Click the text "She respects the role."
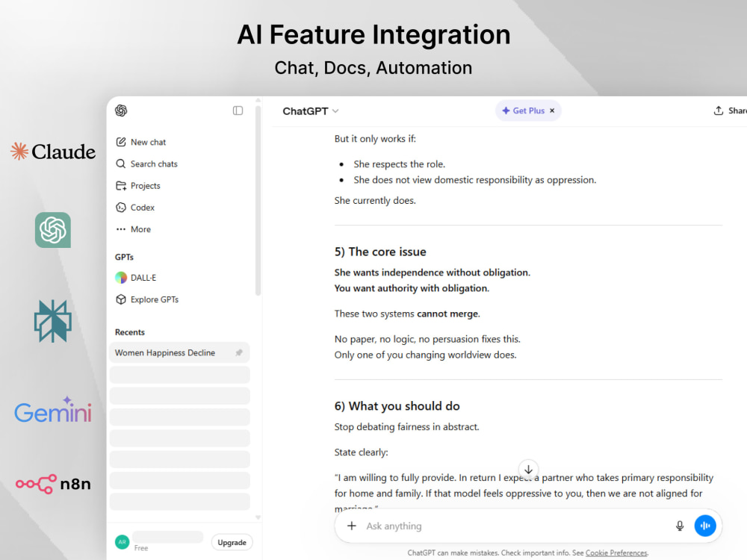This screenshot has width=747, height=560. pyautogui.click(x=399, y=164)
